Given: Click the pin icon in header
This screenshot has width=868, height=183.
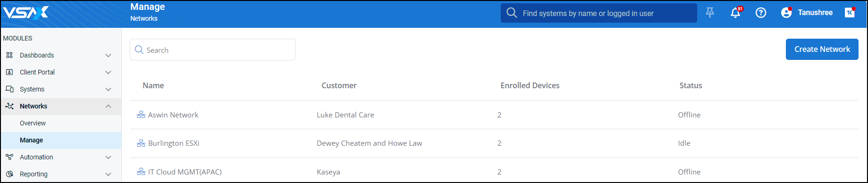Looking at the screenshot, I should pyautogui.click(x=710, y=13).
